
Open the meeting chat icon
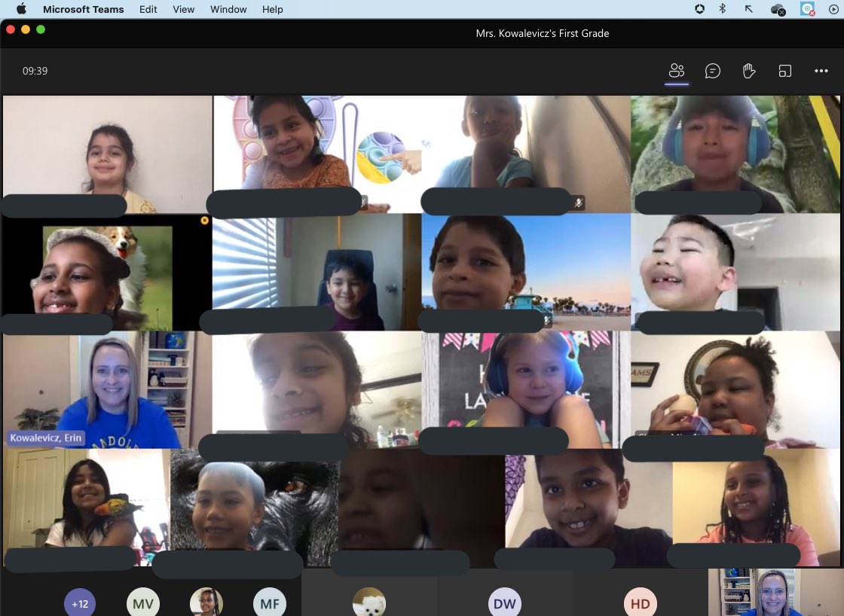713,71
